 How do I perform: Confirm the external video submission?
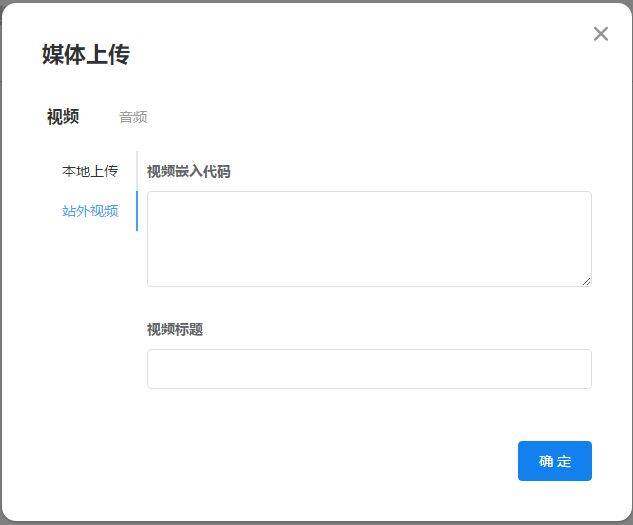coord(555,461)
